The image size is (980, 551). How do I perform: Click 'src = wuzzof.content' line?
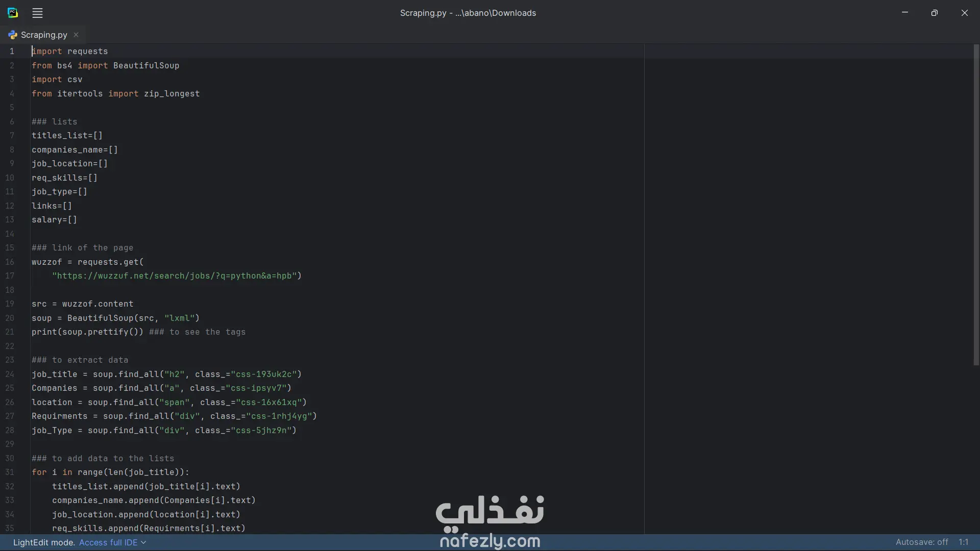(82, 304)
